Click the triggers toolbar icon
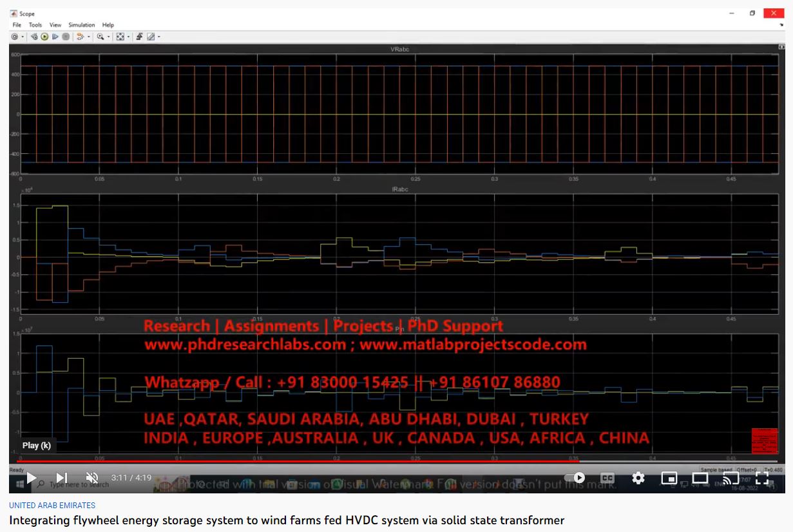The width and height of the screenshot is (793, 532). (x=139, y=37)
